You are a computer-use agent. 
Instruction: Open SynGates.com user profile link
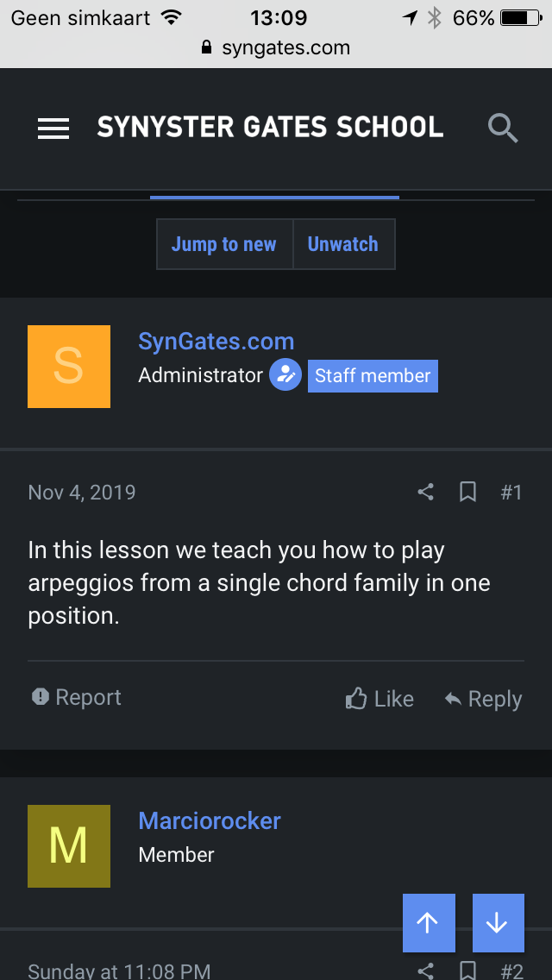click(x=216, y=341)
